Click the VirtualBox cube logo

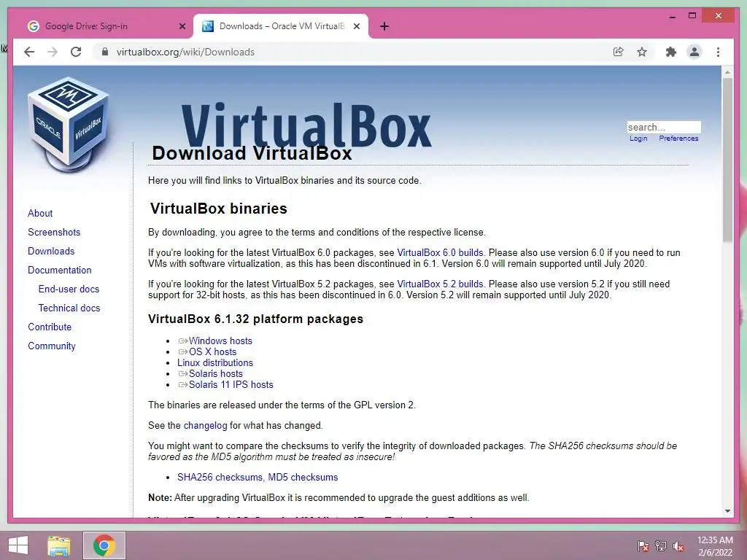(x=68, y=125)
